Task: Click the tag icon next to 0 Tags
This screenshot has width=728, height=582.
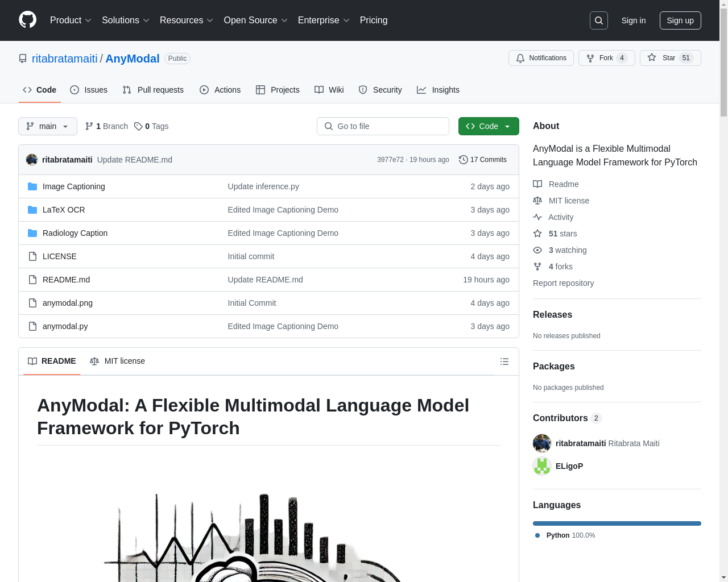Action: [138, 126]
